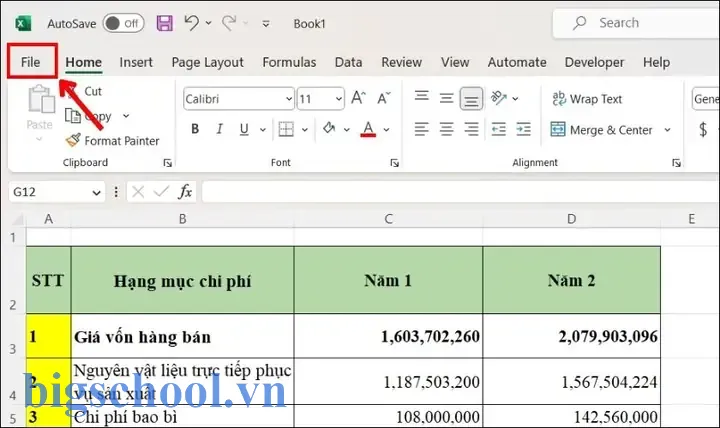Click the Increase Font Size icon
This screenshot has width=720, height=428.
tap(358, 98)
